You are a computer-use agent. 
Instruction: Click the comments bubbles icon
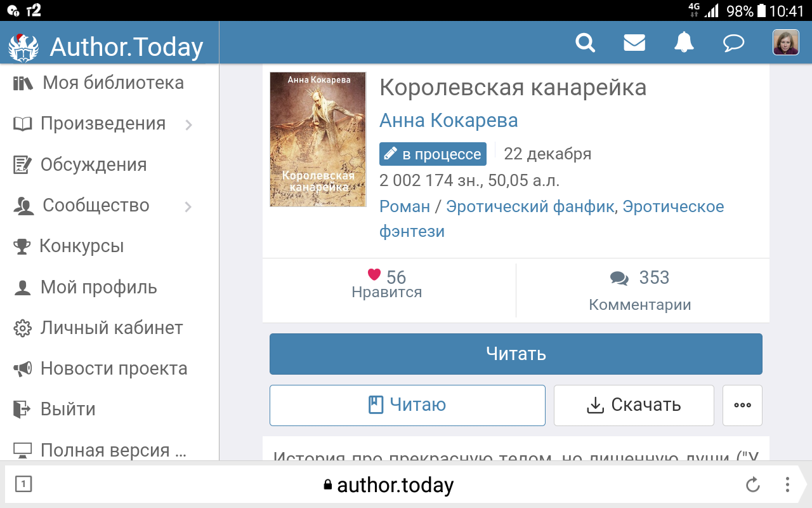point(619,278)
